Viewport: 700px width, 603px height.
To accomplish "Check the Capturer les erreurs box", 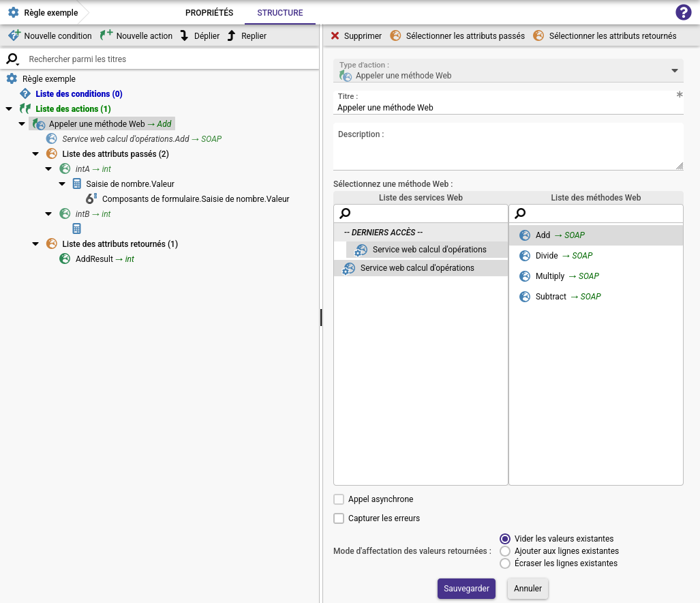I will point(339,518).
